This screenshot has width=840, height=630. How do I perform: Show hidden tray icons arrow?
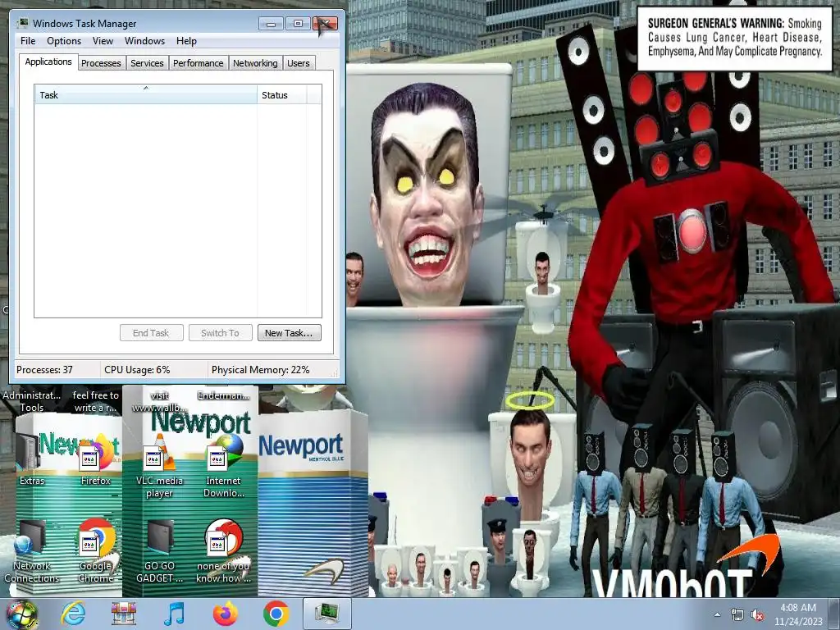717,614
